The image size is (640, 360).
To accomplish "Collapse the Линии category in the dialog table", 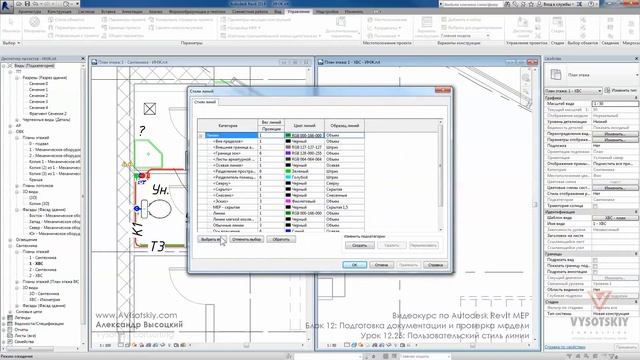I will (x=201, y=136).
